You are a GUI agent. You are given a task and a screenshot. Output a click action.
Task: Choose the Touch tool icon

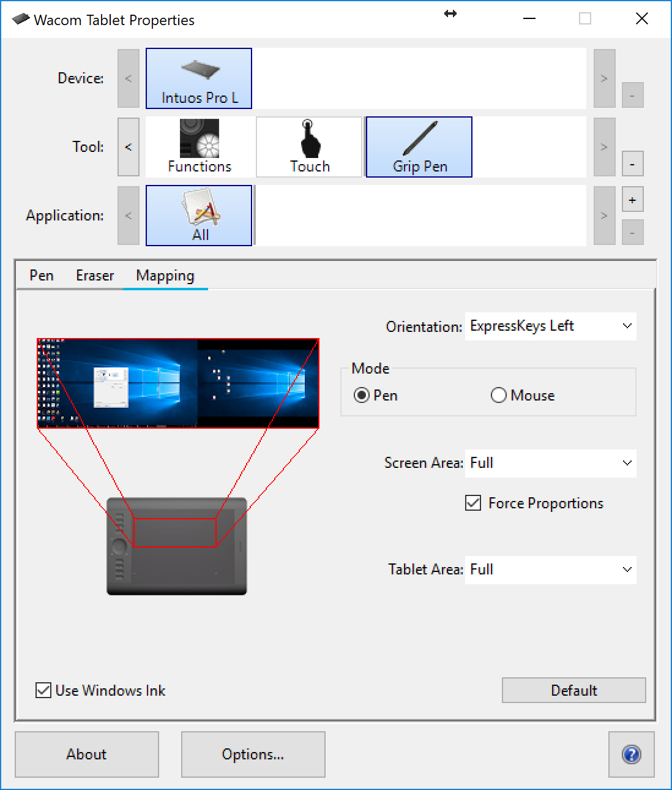coord(310,147)
